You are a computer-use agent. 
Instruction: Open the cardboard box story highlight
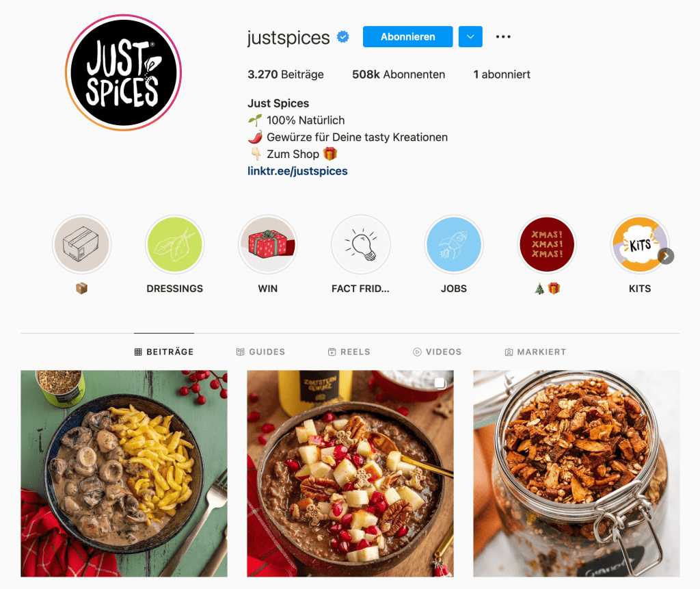pyautogui.click(x=81, y=244)
